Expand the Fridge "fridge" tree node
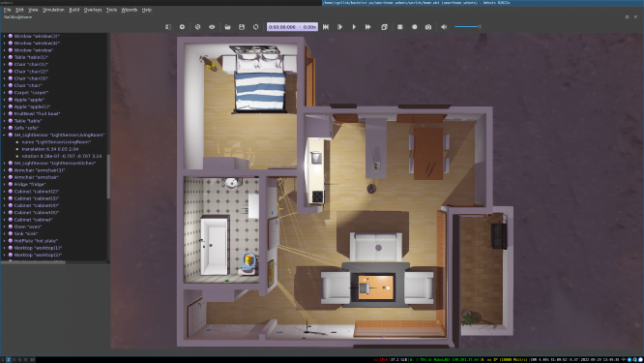 [5, 184]
